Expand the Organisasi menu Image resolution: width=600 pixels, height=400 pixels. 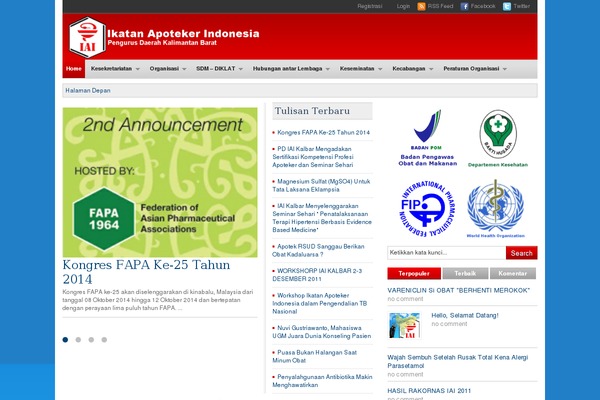168,69
